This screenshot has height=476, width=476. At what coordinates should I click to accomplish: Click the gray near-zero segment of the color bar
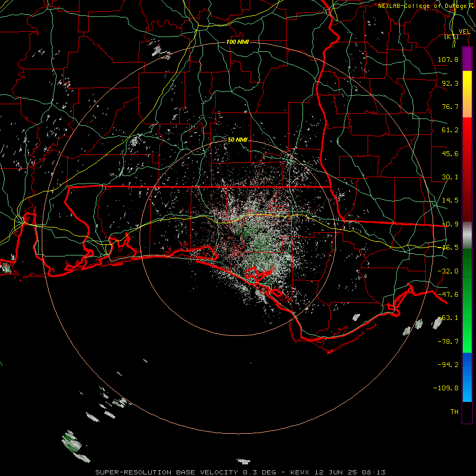[467, 235]
